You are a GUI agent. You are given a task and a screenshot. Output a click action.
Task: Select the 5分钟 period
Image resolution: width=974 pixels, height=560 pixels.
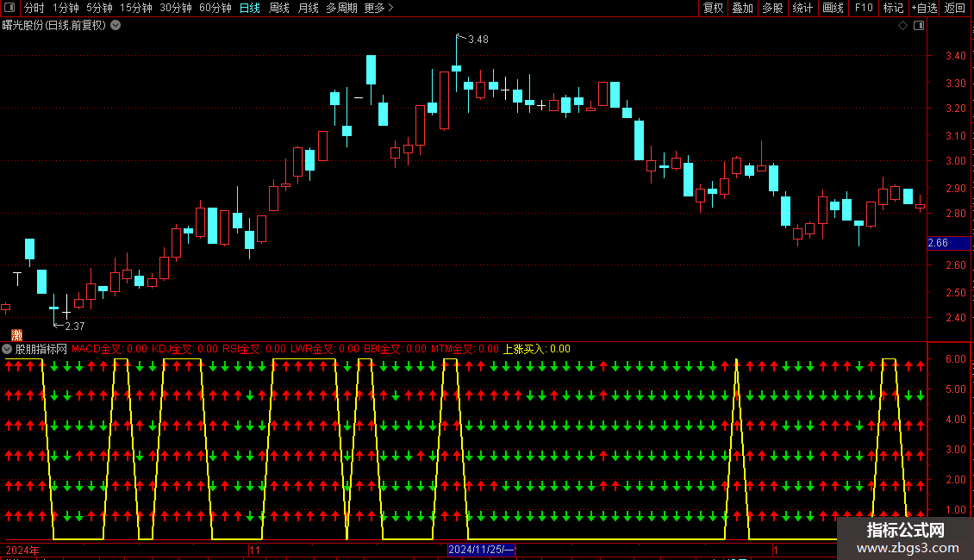[99, 8]
